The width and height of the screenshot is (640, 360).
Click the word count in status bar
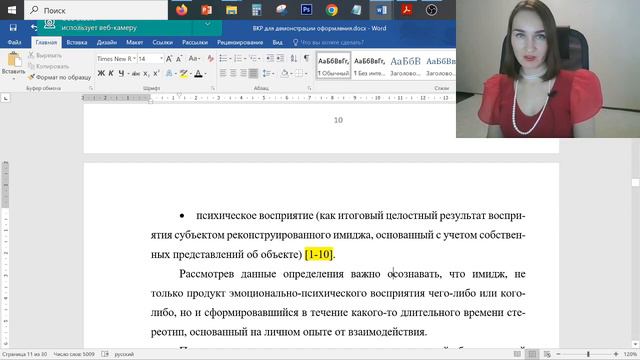74,354
